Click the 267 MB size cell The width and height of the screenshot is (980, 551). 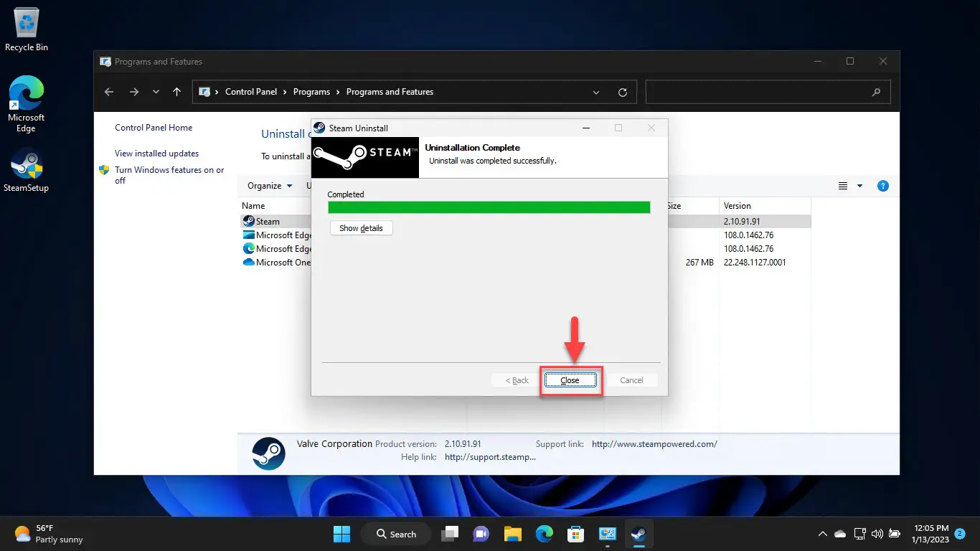[699, 263]
